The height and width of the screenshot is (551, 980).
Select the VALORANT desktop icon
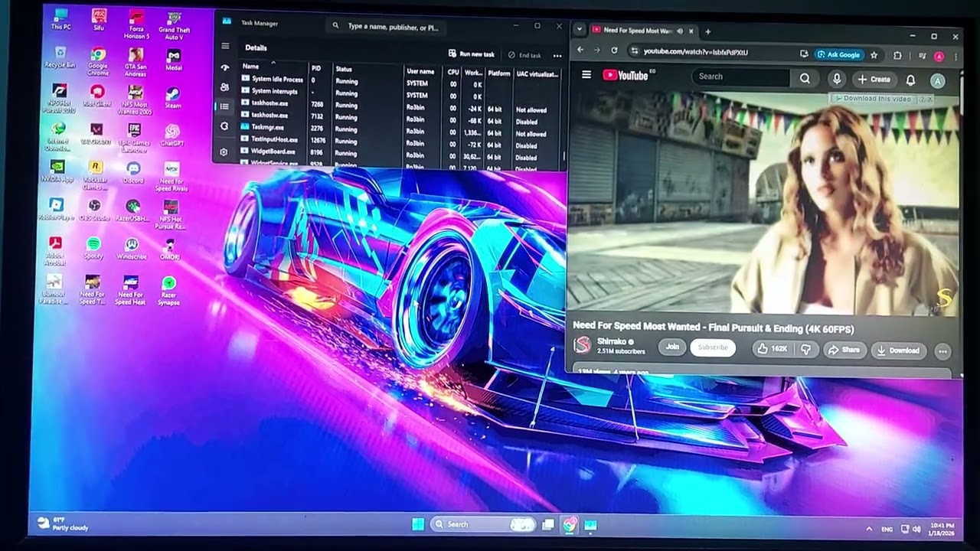96,135
